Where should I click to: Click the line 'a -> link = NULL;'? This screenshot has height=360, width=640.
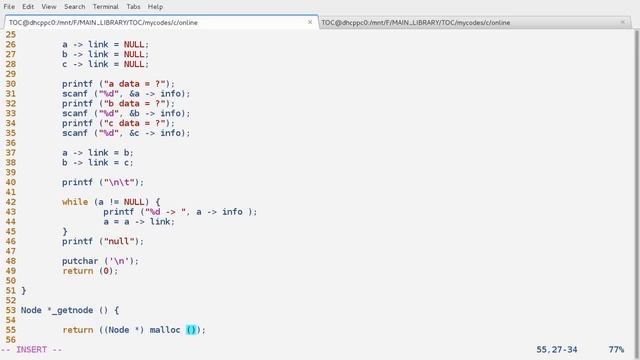click(106, 44)
